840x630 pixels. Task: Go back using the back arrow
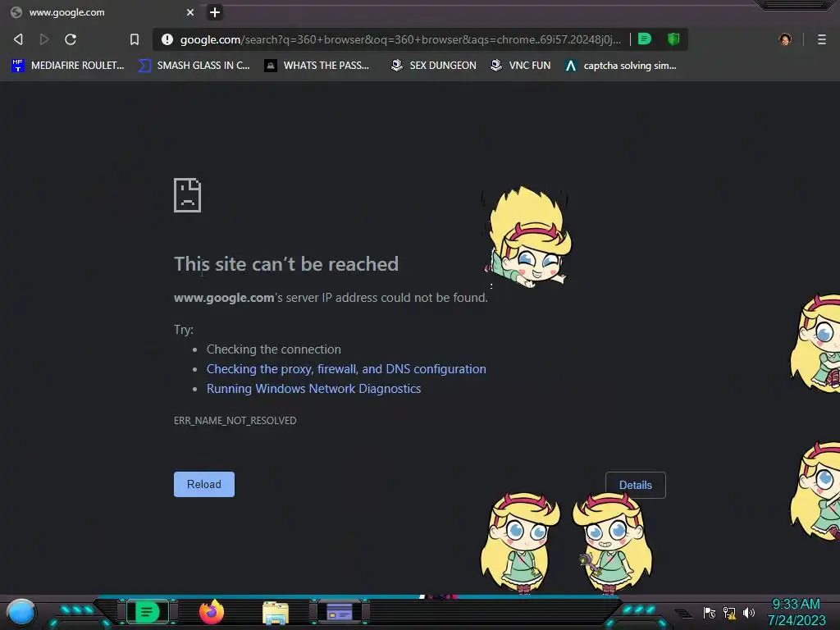18,39
